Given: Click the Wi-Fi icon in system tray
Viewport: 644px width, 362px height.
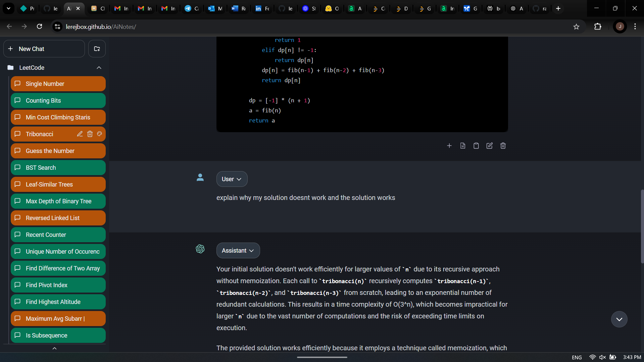Looking at the screenshot, I should pos(592,357).
